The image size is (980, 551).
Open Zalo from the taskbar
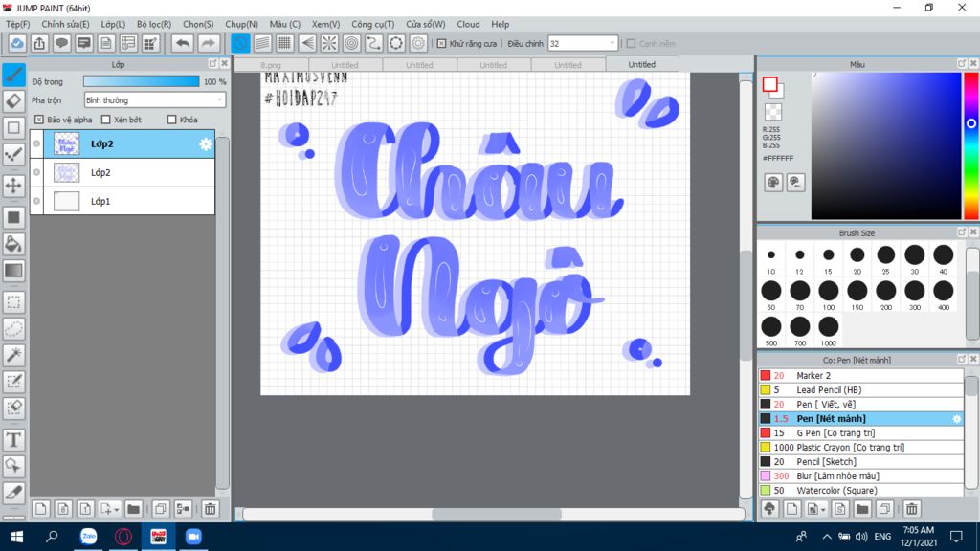[x=88, y=537]
